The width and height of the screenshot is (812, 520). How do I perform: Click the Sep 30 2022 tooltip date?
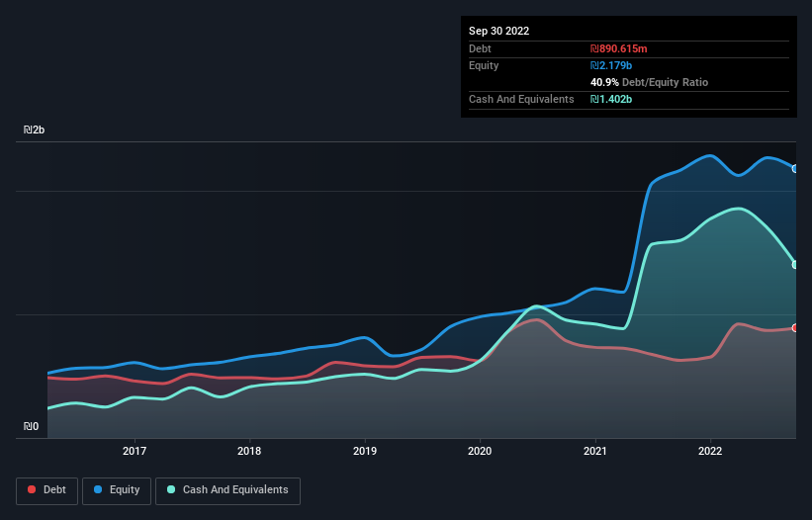pos(498,31)
